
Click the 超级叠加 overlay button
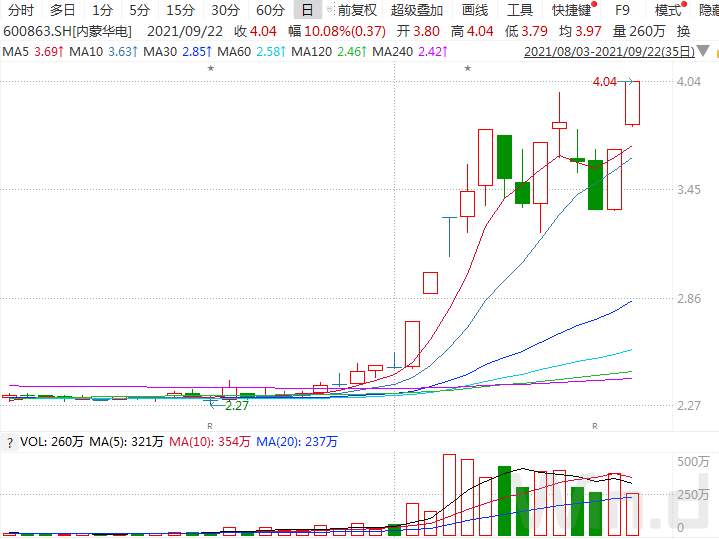[417, 10]
